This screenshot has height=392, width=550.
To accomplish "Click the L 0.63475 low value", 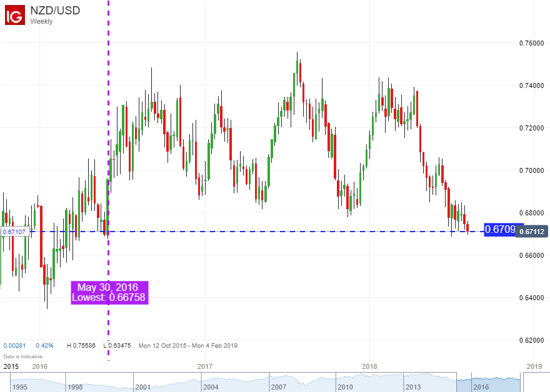I will point(117,345).
